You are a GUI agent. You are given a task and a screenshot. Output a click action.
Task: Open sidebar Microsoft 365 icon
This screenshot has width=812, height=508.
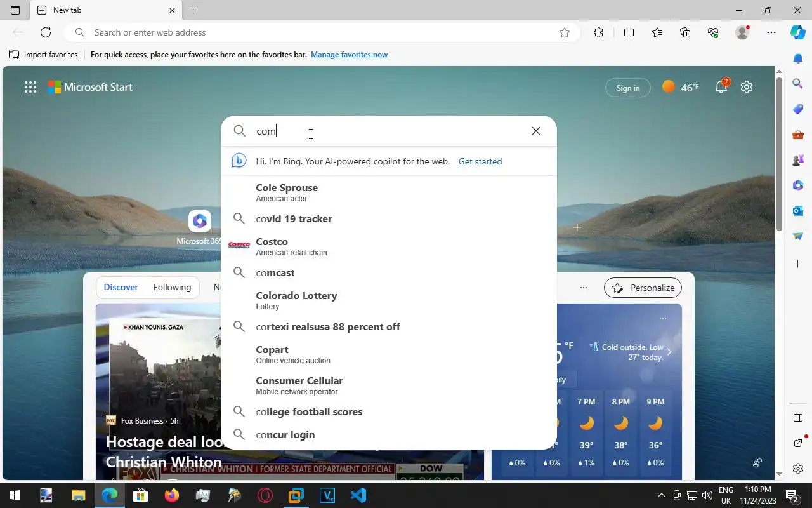[x=798, y=185]
